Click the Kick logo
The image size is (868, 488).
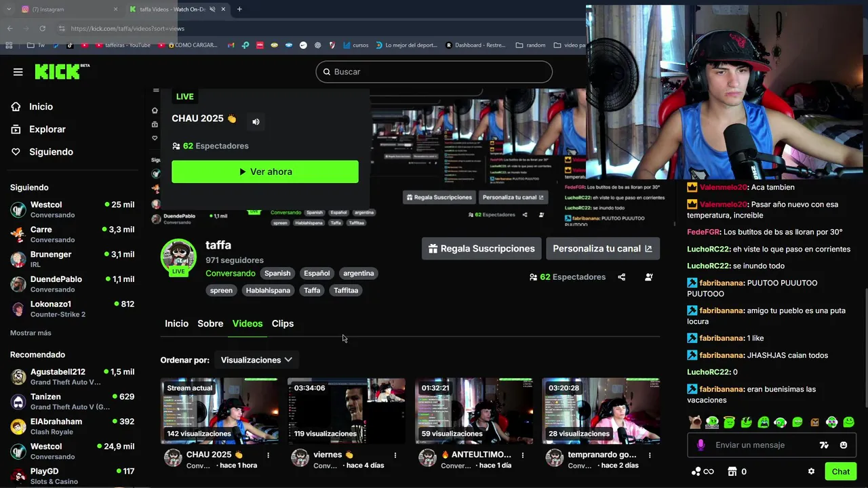click(62, 71)
